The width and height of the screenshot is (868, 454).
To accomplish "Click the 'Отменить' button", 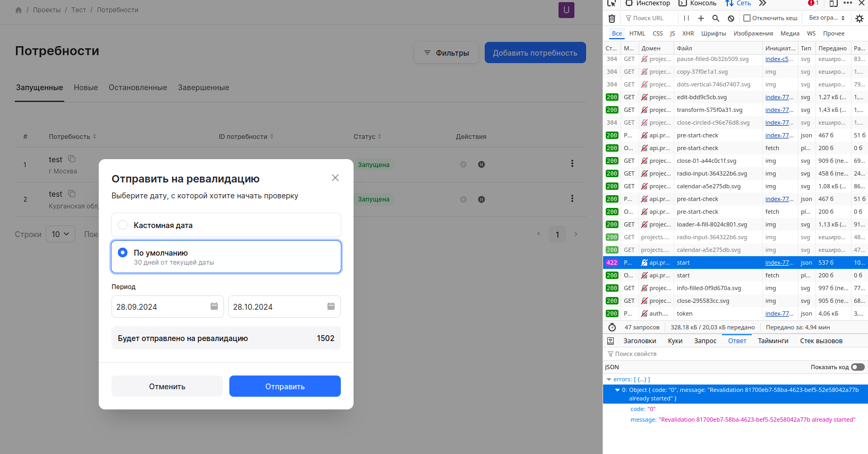I will point(167,386).
